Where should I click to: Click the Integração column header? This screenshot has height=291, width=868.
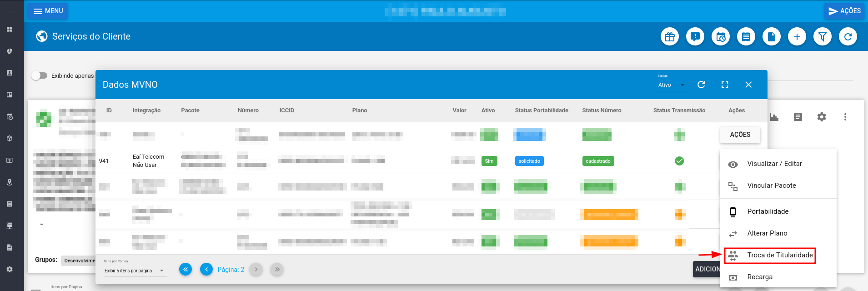pyautogui.click(x=146, y=110)
